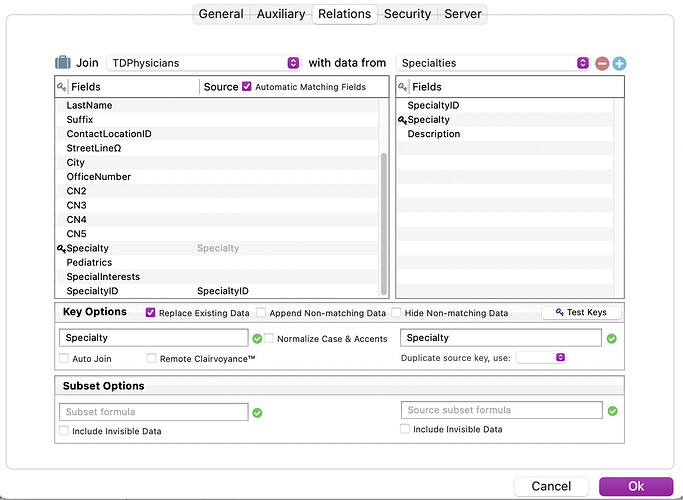Click grey Specialty source cell in left list

(x=218, y=248)
